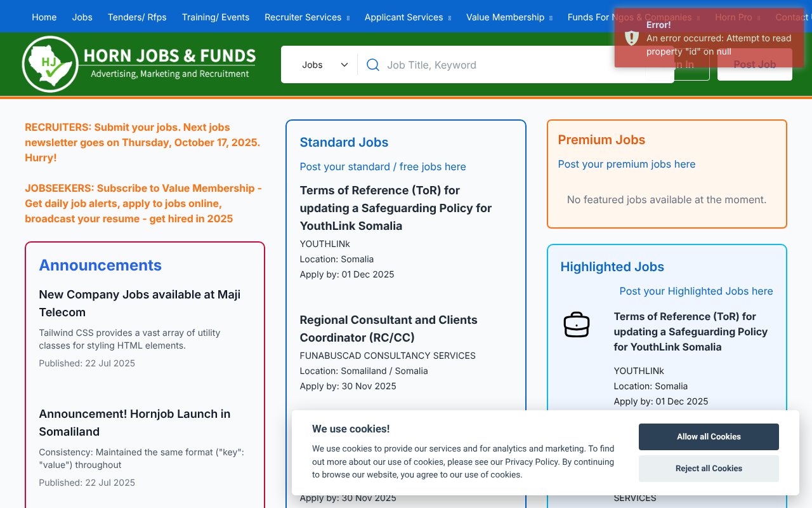The height and width of the screenshot is (508, 812).
Task: Select Tenders/Rfps from the navigation bar
Action: click(x=137, y=17)
